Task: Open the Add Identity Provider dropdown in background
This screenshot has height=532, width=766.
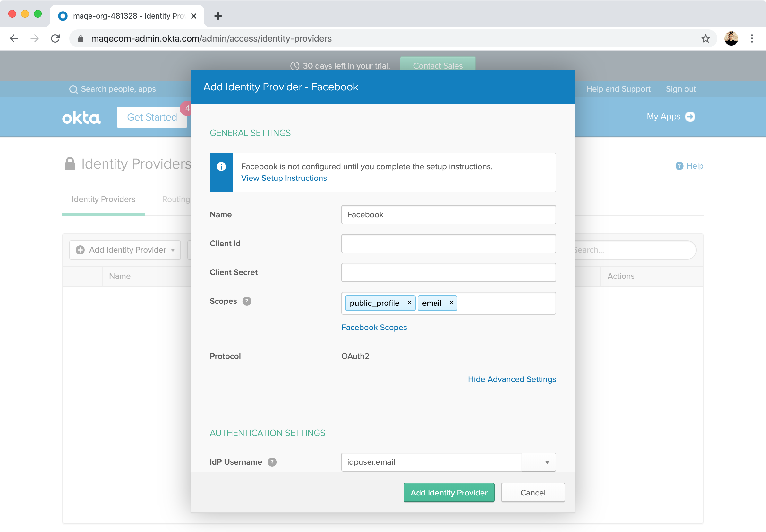Action: coord(125,250)
